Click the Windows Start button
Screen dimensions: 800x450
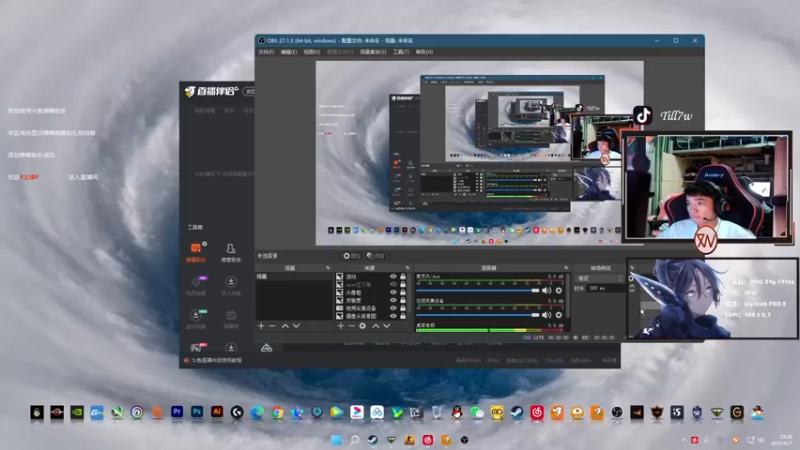[336, 440]
